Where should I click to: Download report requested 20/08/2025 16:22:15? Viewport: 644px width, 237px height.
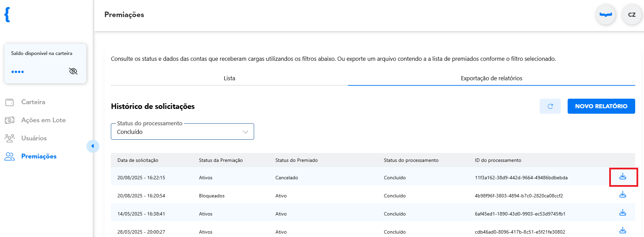point(623,177)
